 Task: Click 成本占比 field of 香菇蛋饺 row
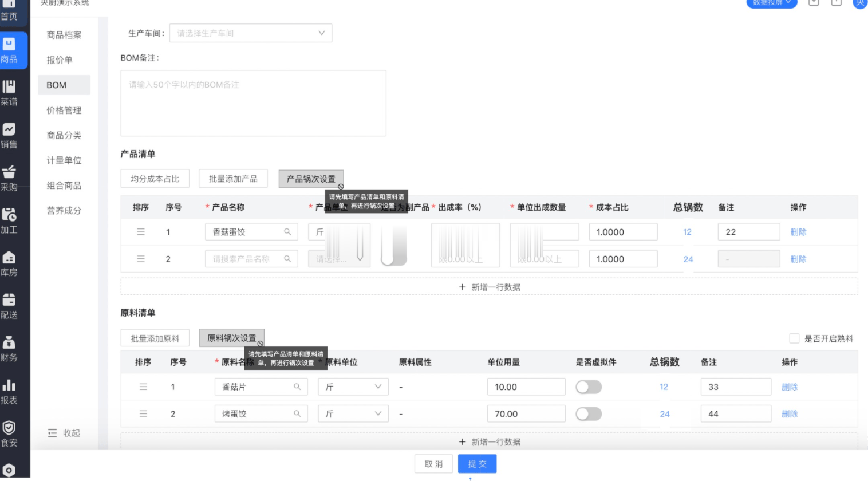pyautogui.click(x=623, y=232)
